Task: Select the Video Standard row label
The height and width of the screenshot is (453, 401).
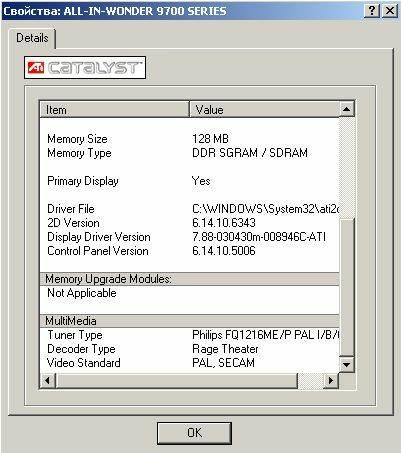Action: coord(84,363)
